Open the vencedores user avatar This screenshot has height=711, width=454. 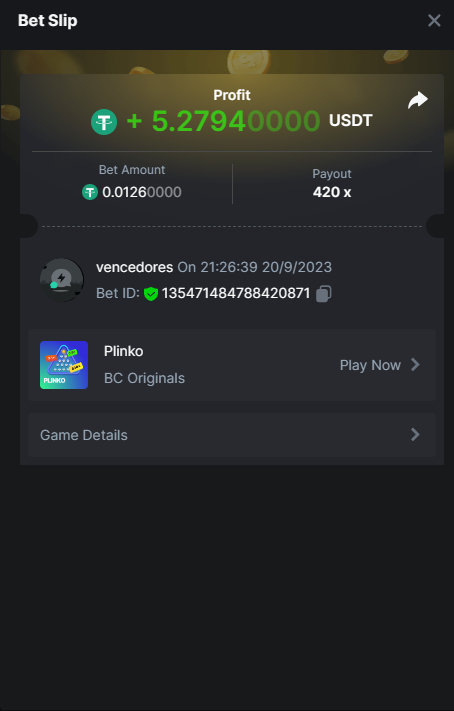click(x=62, y=280)
